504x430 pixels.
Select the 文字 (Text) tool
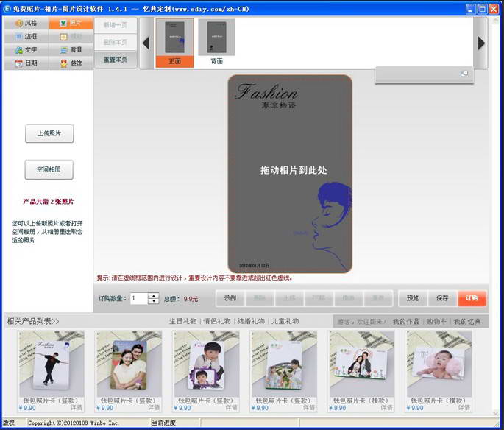(x=26, y=50)
